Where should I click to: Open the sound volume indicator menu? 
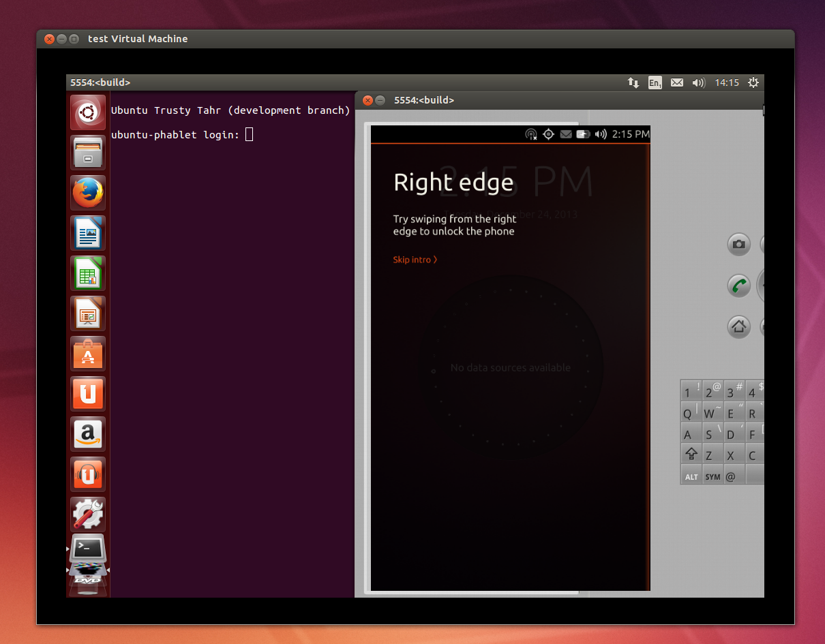[698, 82]
